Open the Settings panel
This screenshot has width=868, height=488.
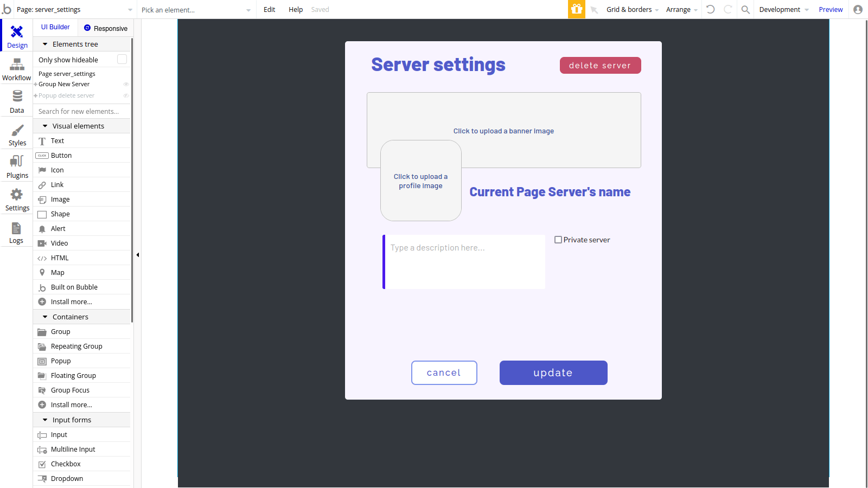click(16, 198)
